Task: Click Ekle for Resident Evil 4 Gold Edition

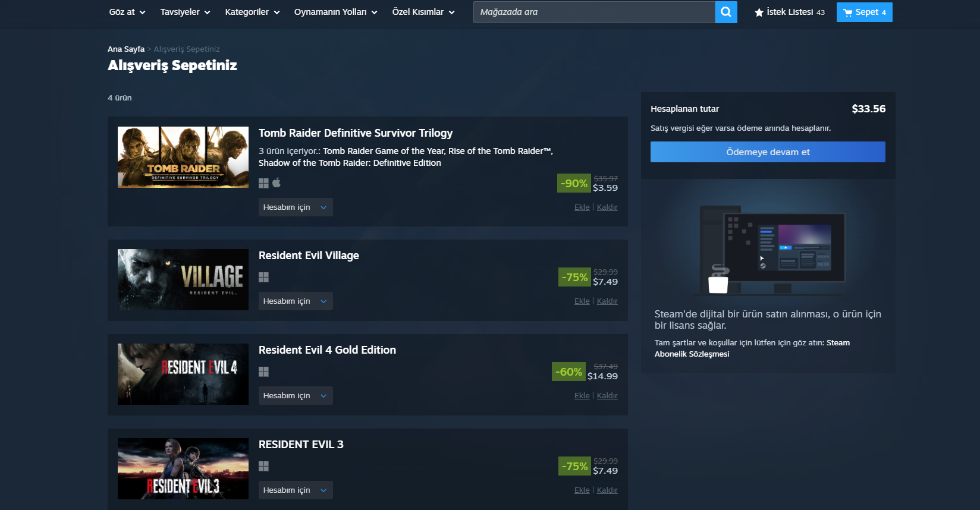Action: coord(582,396)
